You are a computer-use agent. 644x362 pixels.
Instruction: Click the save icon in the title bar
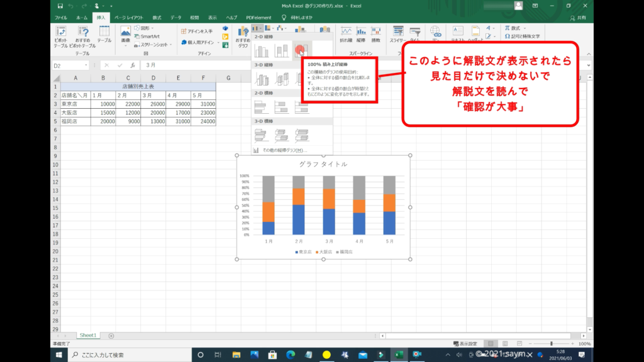click(60, 6)
